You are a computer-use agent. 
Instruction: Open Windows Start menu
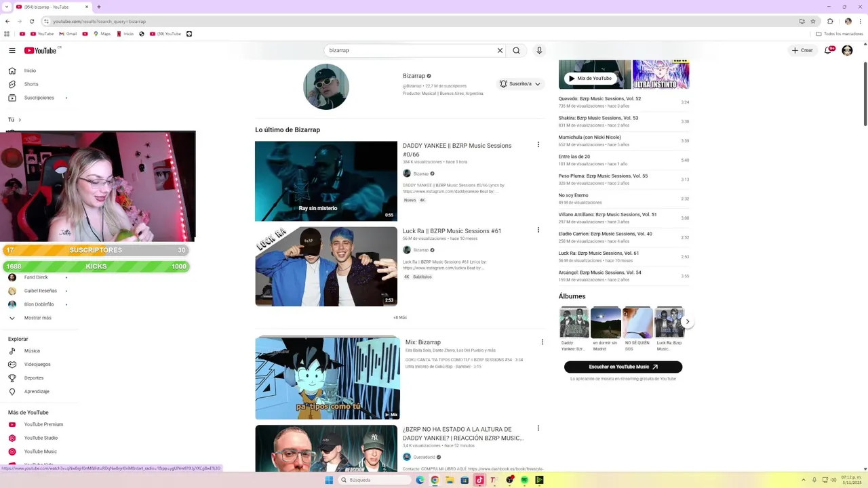[329, 480]
